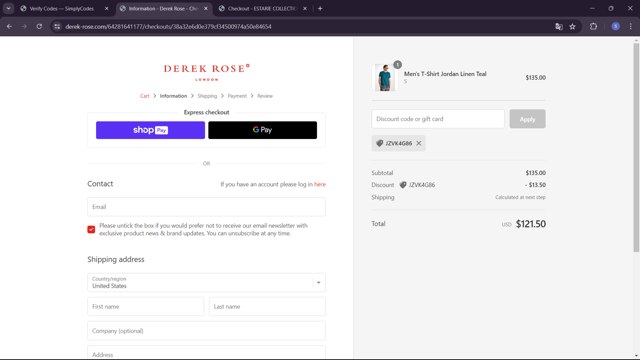The height and width of the screenshot is (360, 640).
Task: Click the Review breadcrumb step
Action: point(265,96)
